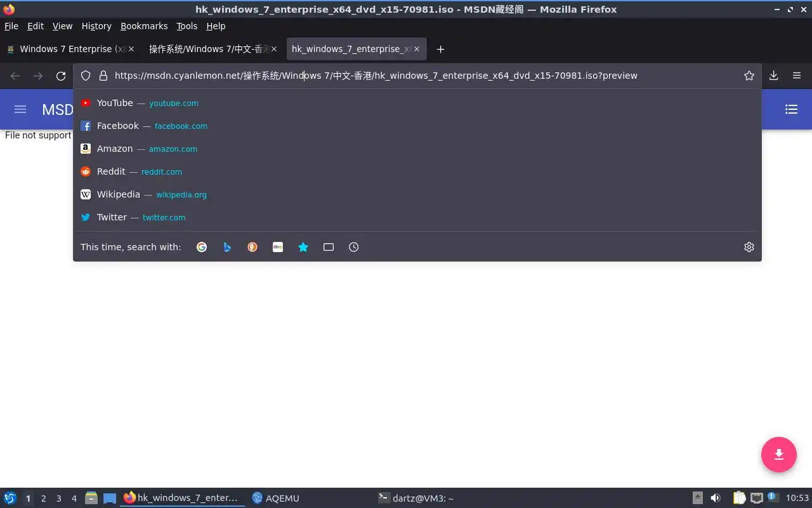812x508 pixels.
Task: Go forward one page
Action: coord(38,76)
